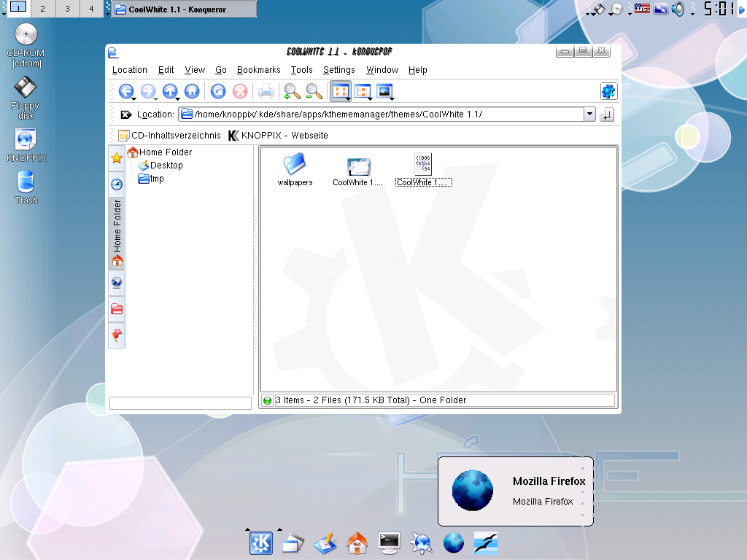The width and height of the screenshot is (747, 560).
Task: Go to the Home URL
Action: (x=192, y=91)
